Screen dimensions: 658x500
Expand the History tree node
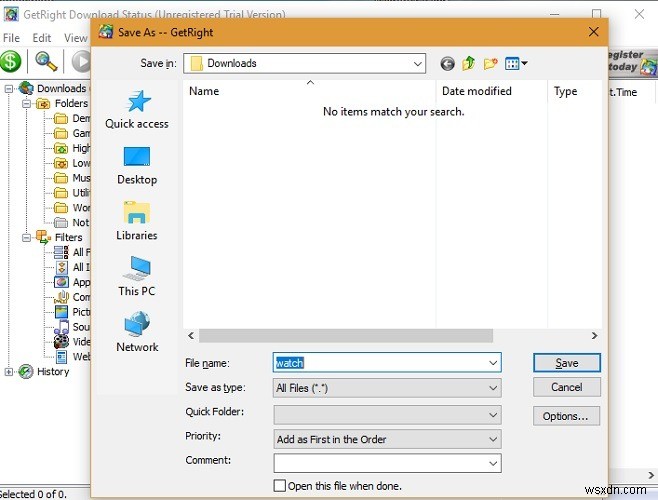[x=8, y=372]
